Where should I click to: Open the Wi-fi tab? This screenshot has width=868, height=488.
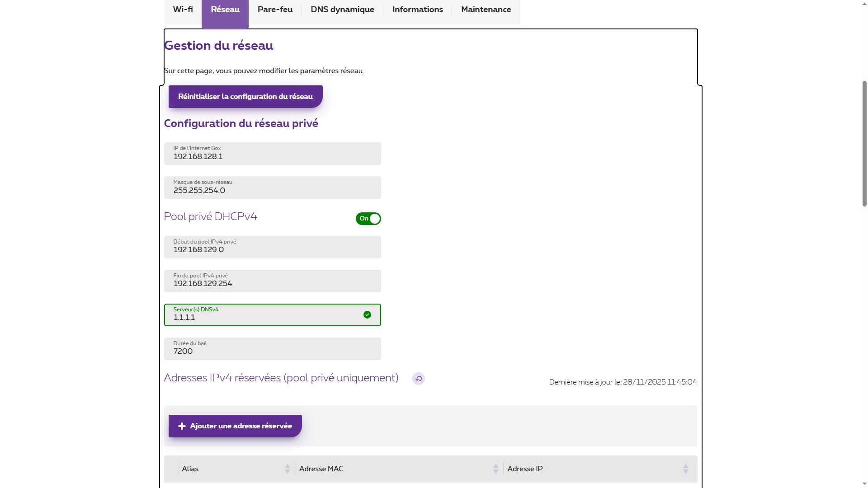click(183, 9)
